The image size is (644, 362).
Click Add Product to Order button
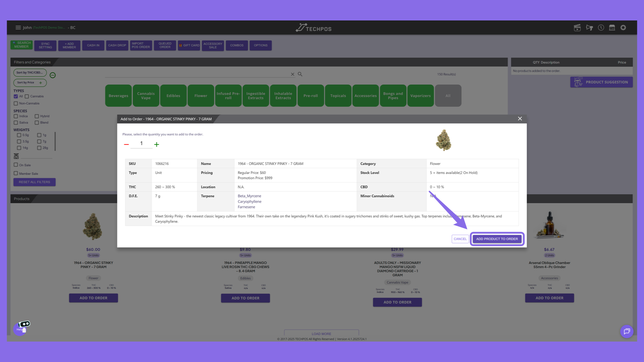click(497, 239)
